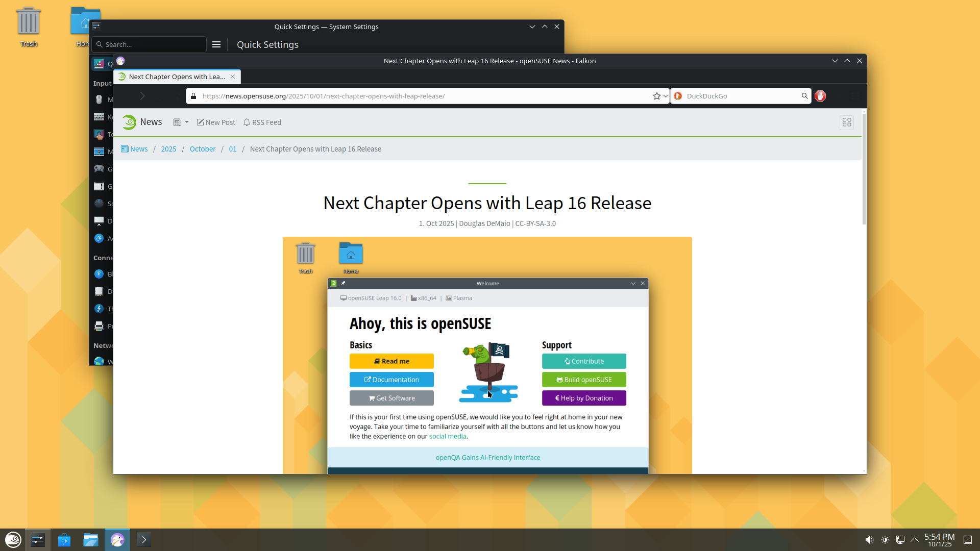Open the clock showing 5:54 PM
Image resolution: width=980 pixels, height=551 pixels.
[939, 540]
